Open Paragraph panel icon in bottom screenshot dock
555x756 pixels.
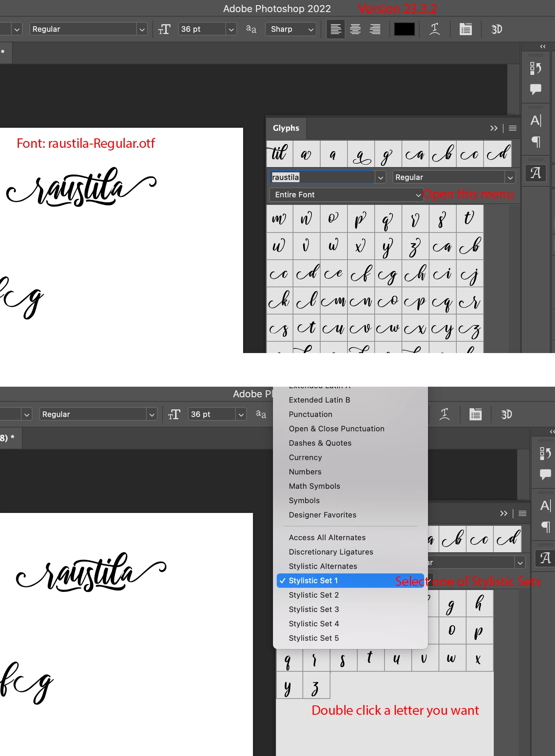(546, 527)
